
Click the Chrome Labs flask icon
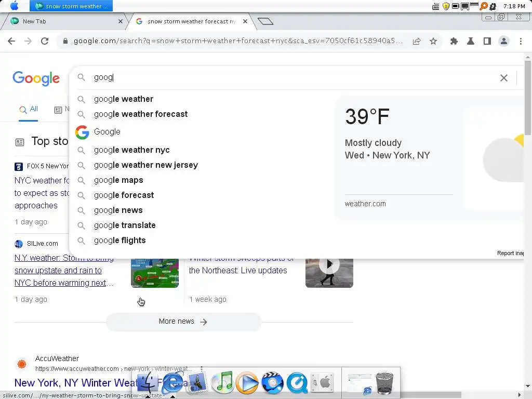pos(471,41)
